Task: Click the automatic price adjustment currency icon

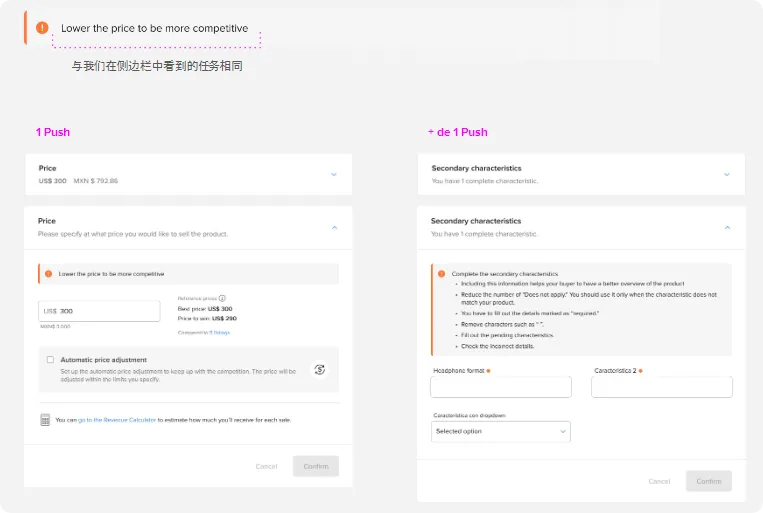Action: pyautogui.click(x=319, y=369)
